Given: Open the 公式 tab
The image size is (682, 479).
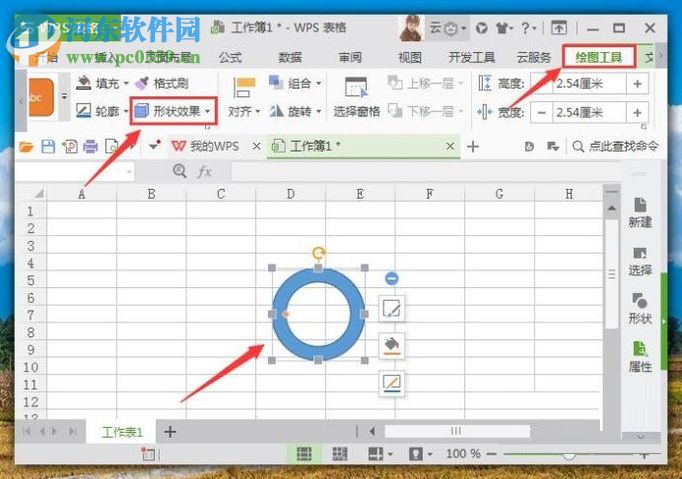Looking at the screenshot, I should pyautogui.click(x=230, y=57).
